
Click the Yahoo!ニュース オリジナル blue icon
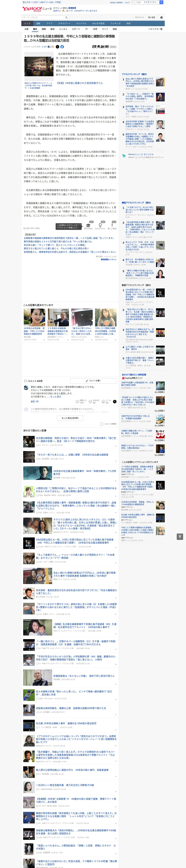[124, 156]
